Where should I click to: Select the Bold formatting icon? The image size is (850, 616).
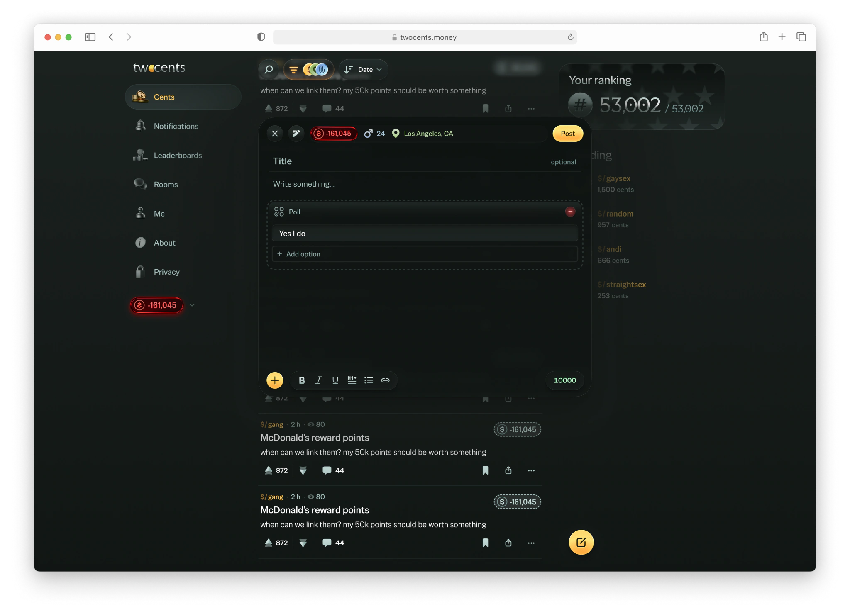coord(301,380)
